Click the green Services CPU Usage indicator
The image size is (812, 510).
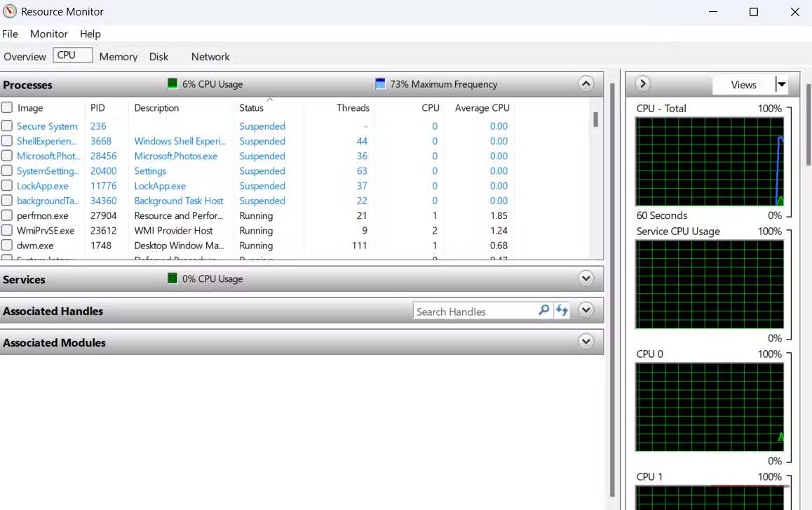pyautogui.click(x=172, y=279)
